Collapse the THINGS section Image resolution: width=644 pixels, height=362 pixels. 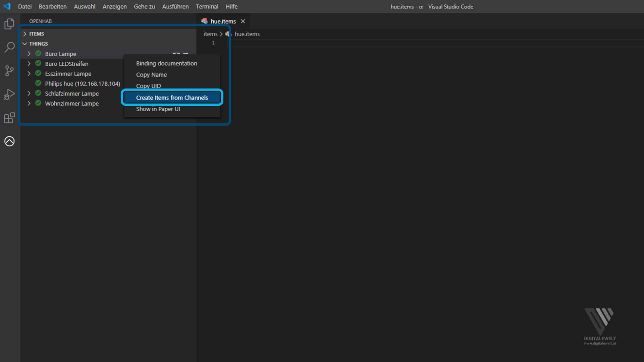tap(25, 44)
